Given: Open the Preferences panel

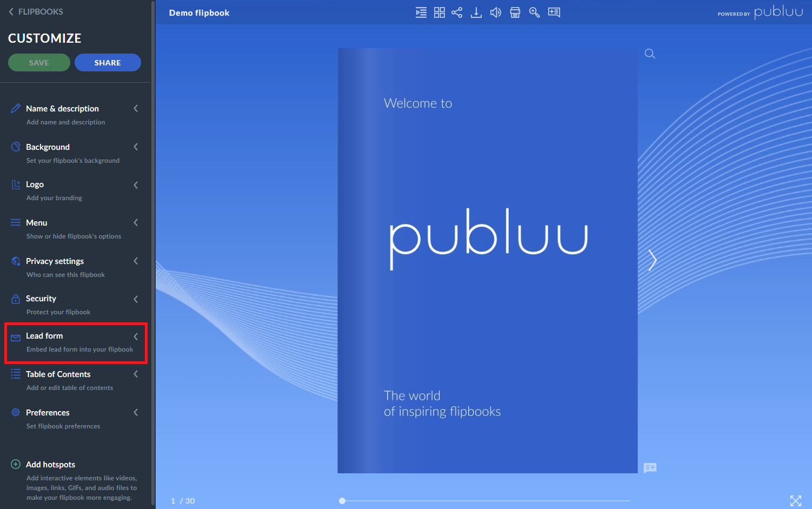Looking at the screenshot, I should (75, 419).
